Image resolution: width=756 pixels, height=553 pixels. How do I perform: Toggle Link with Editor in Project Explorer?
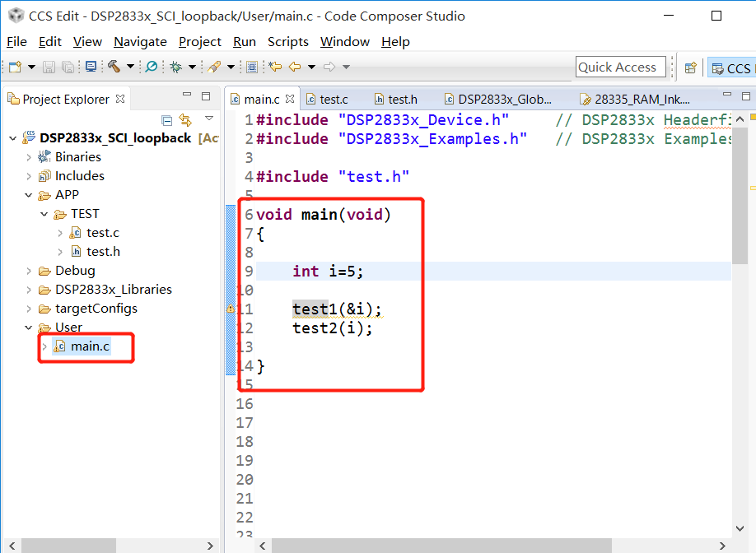tap(185, 119)
